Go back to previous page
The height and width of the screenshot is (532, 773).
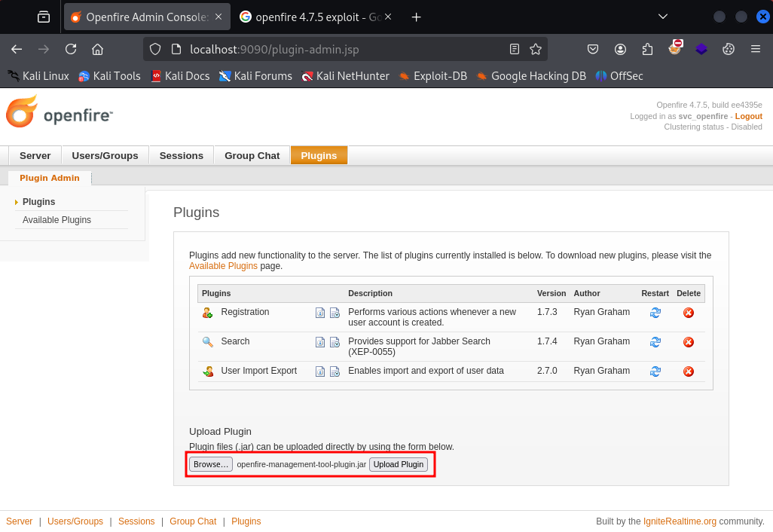tap(17, 49)
